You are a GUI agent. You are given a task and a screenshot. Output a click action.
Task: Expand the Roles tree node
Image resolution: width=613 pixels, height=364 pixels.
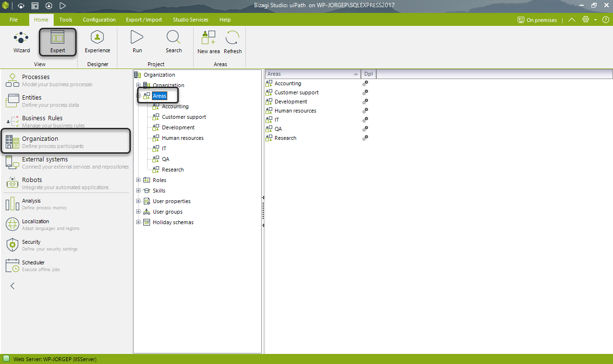click(139, 180)
